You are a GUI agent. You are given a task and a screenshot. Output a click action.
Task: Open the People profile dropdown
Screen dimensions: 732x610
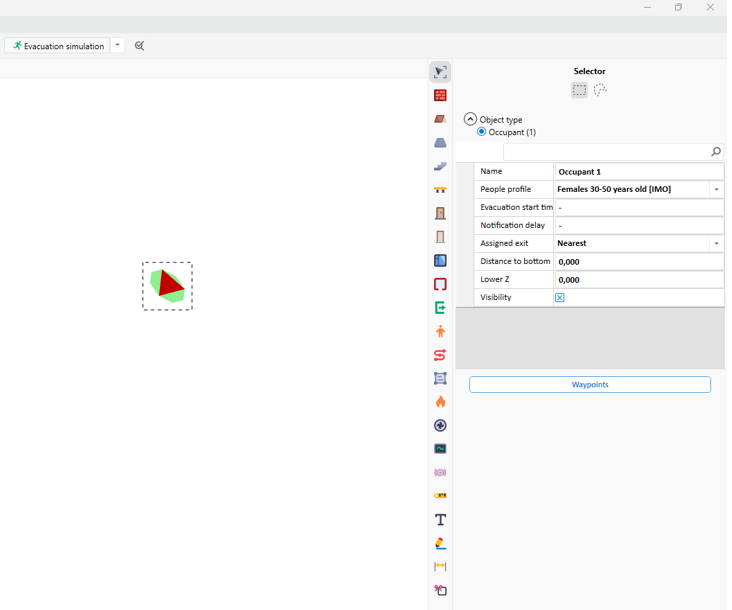[716, 190]
